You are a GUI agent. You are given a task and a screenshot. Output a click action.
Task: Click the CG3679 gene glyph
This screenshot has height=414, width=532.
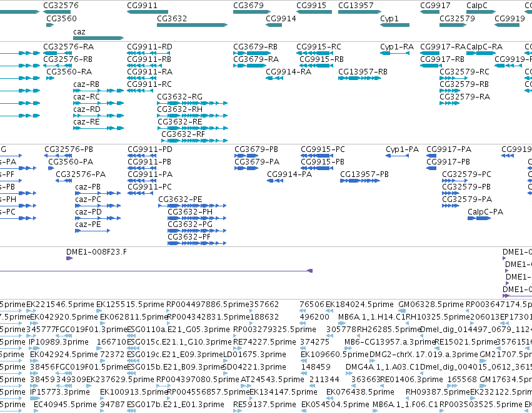[x=252, y=12]
